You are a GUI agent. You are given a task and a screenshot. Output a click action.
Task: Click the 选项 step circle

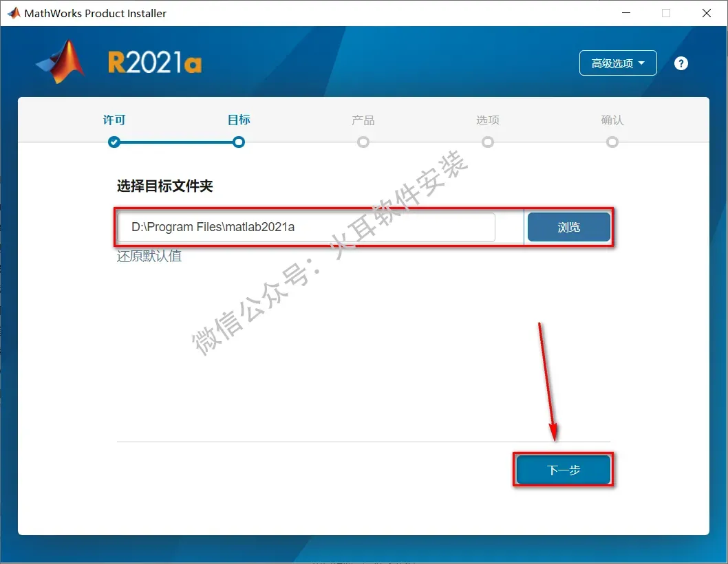click(487, 142)
